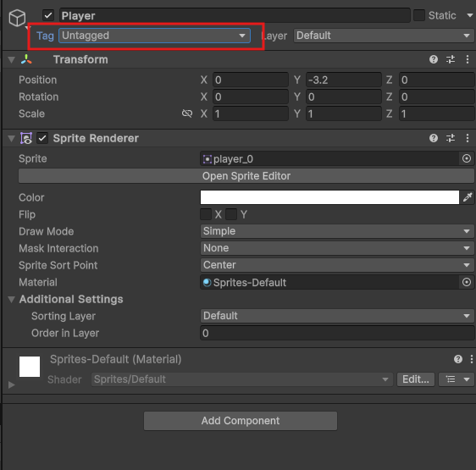This screenshot has height=470, width=476.
Task: Toggle the Player active checkbox
Action: point(48,15)
